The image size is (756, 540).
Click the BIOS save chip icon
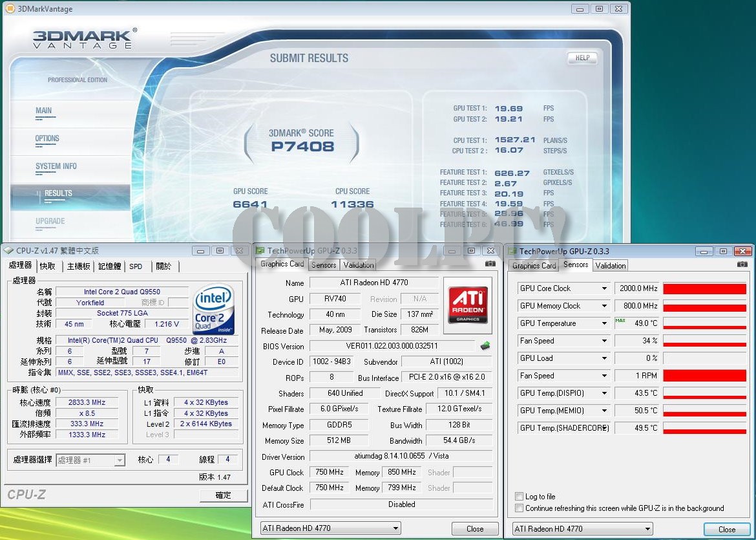(x=485, y=346)
